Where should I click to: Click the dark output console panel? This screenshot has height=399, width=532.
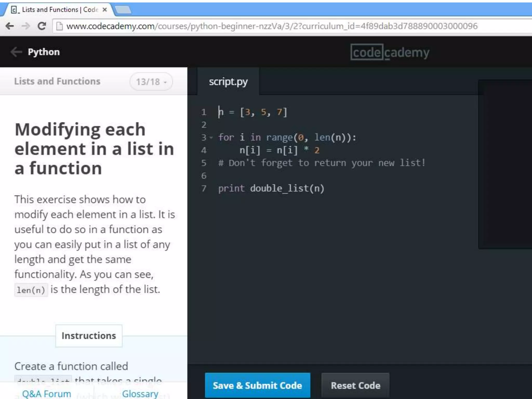click(505, 164)
